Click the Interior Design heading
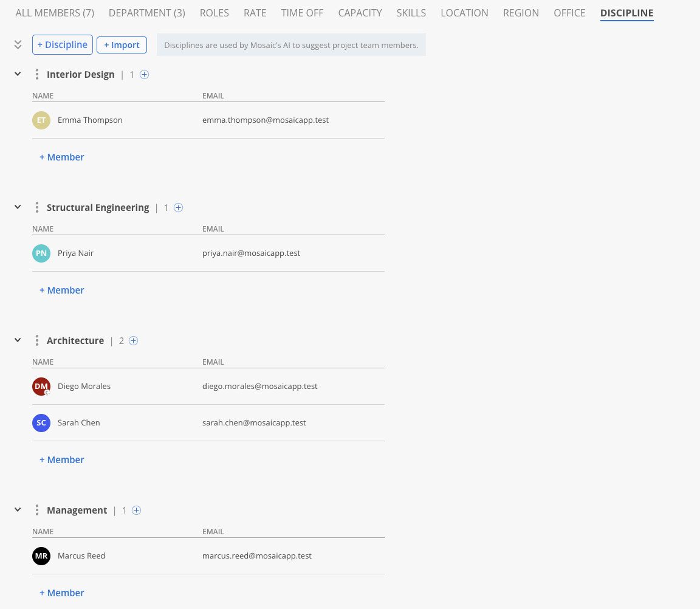The width and height of the screenshot is (700, 609). point(81,75)
